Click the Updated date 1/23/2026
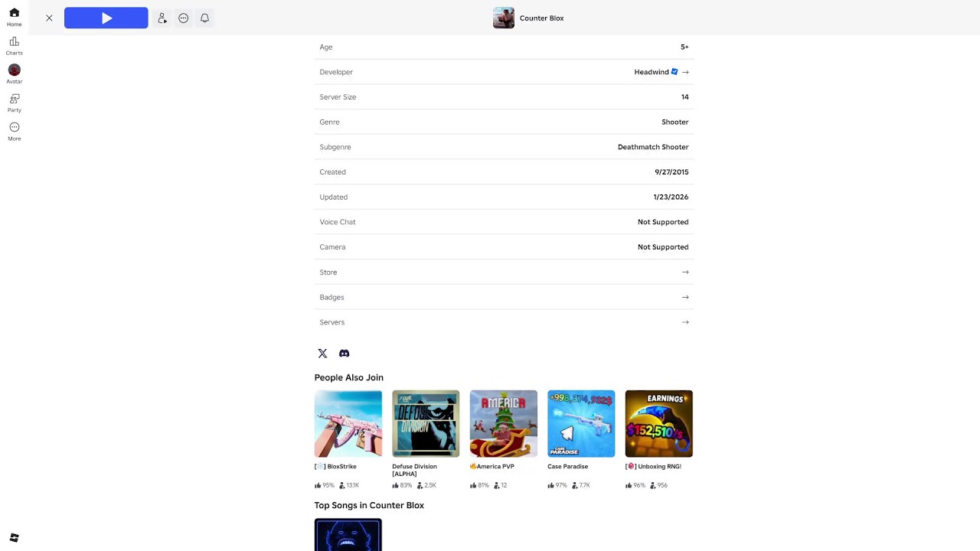 point(671,197)
